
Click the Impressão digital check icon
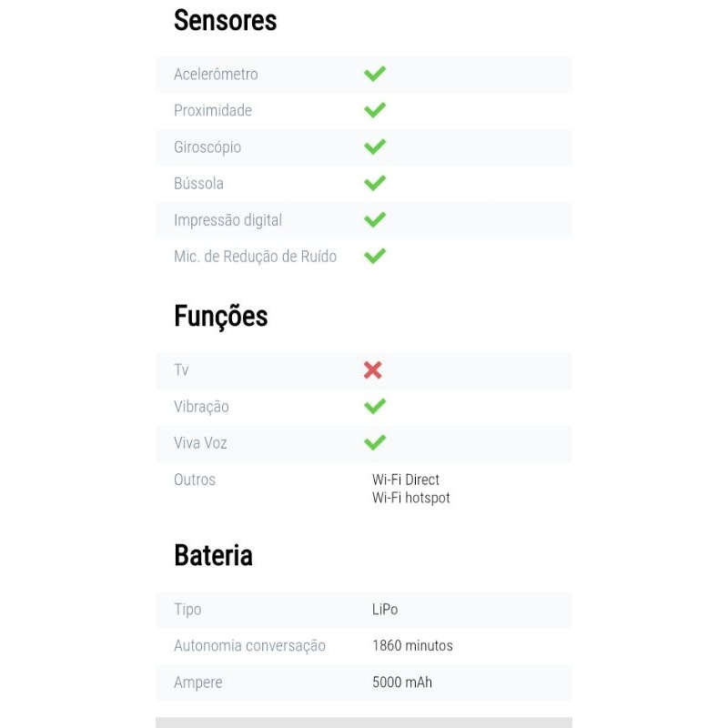[375, 219]
